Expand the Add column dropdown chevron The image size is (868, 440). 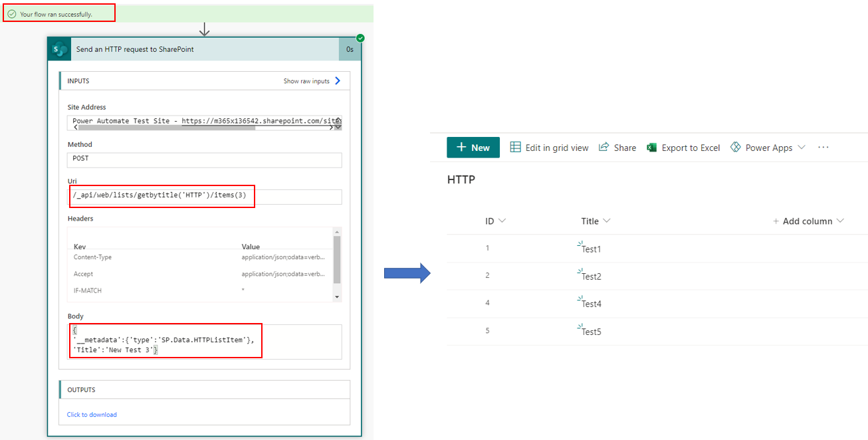pos(840,221)
